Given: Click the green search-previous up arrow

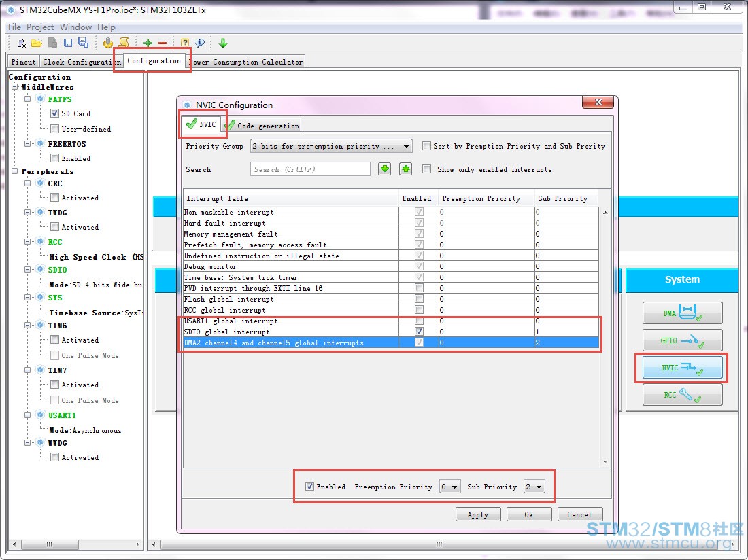Looking at the screenshot, I should (405, 169).
